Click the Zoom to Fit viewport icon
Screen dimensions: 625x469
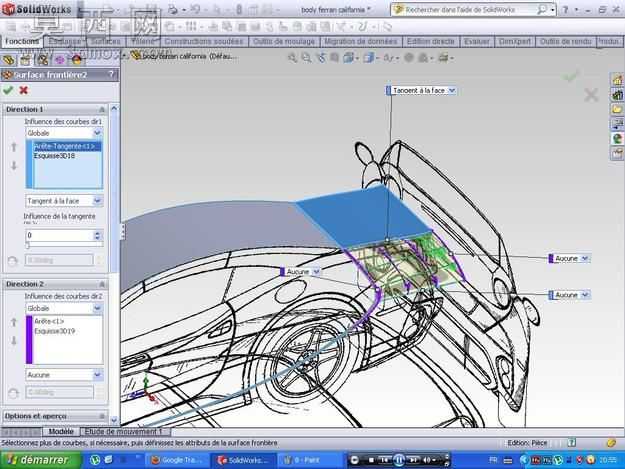[293, 58]
